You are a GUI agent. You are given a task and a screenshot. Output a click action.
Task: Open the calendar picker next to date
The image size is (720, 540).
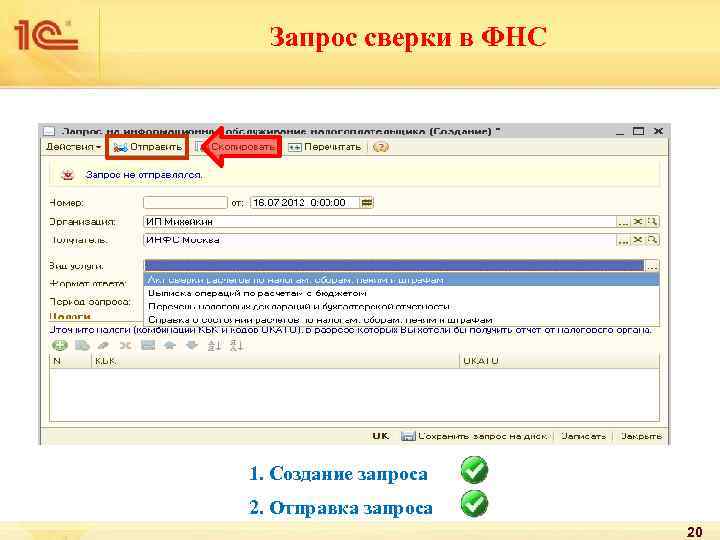click(367, 202)
